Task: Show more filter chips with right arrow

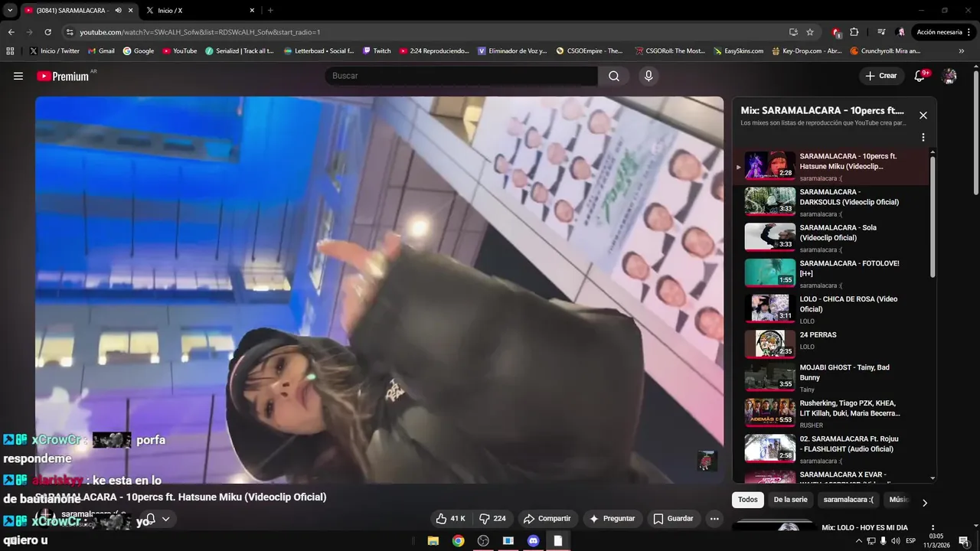Action: point(924,503)
